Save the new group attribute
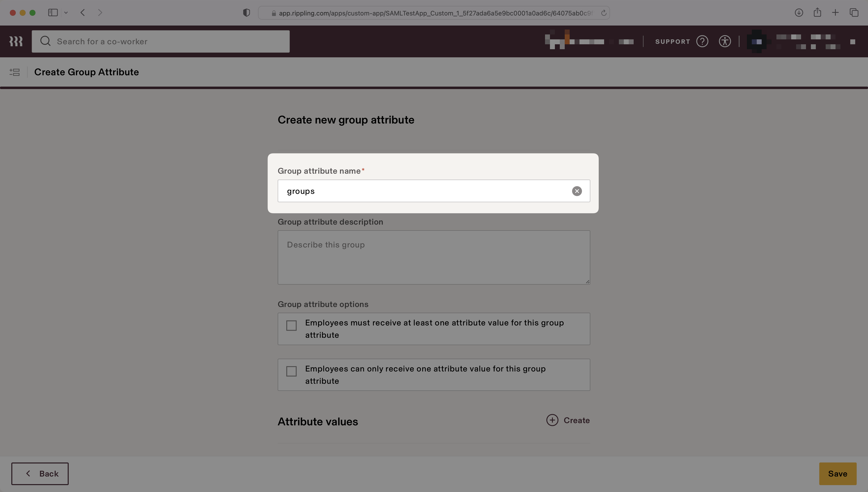This screenshot has width=868, height=492. [837, 473]
